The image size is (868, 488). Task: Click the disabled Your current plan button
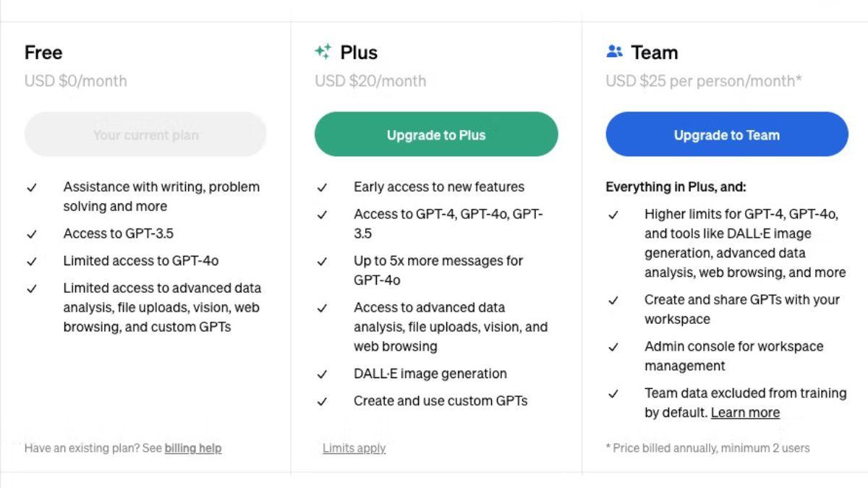[145, 134]
